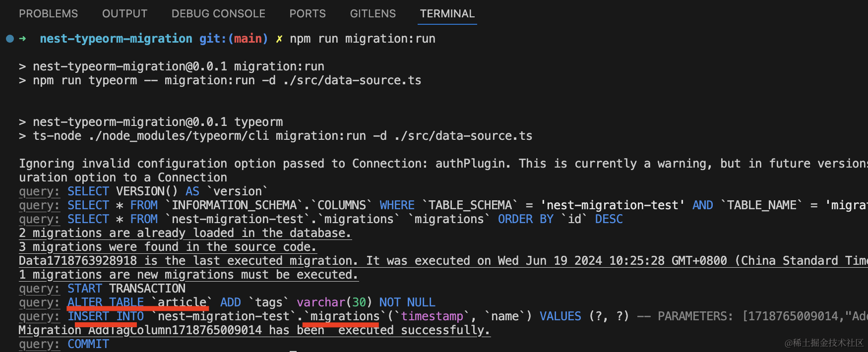Switch to the PROBLEMS tab
The height and width of the screenshot is (352, 868).
(x=48, y=14)
